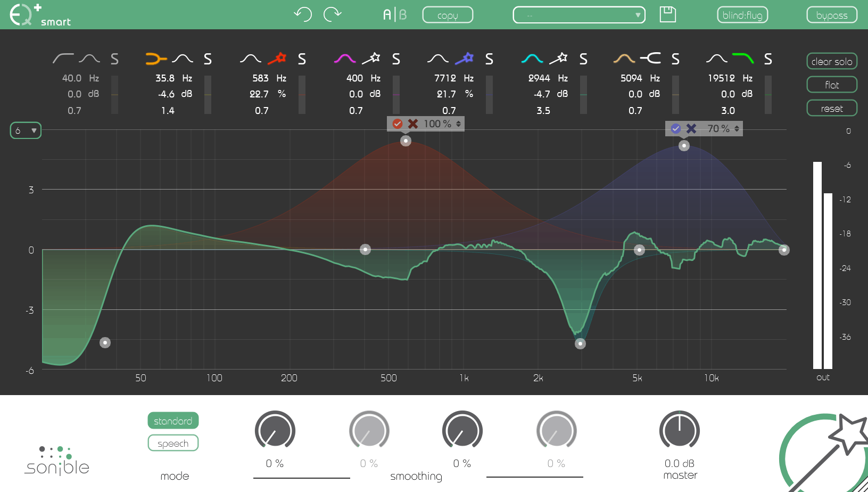Select the orange low-cut filter icon
Screen dimensions: 868x492
coord(155,59)
